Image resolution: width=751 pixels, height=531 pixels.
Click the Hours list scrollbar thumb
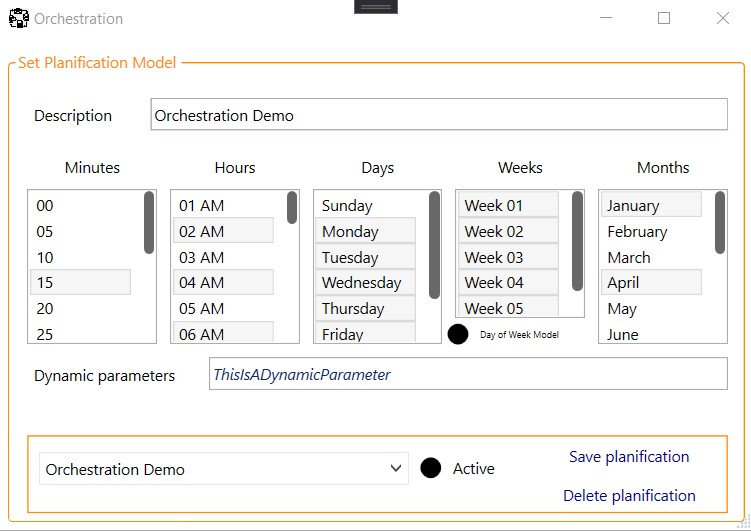point(292,207)
